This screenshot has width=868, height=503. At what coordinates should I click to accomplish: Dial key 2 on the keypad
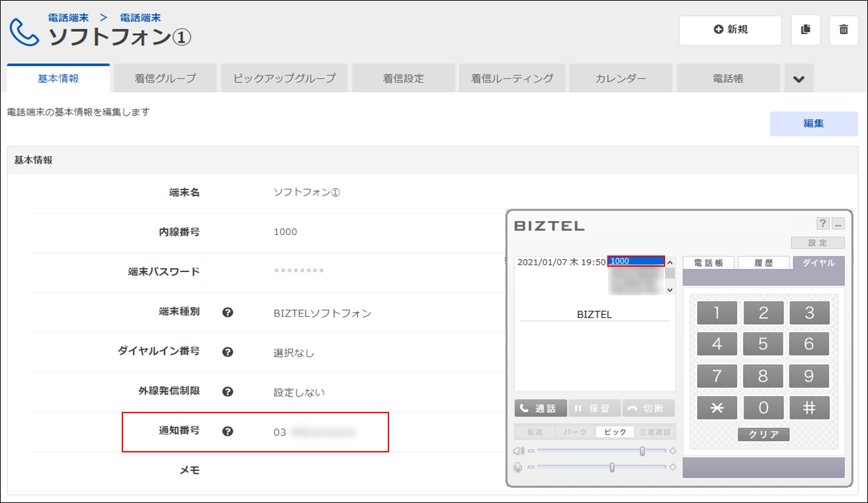coord(764,313)
